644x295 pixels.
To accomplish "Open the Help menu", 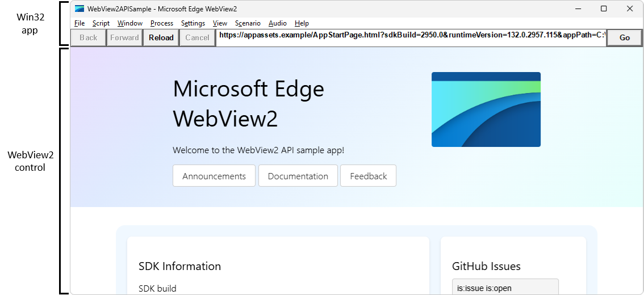I will pyautogui.click(x=302, y=23).
